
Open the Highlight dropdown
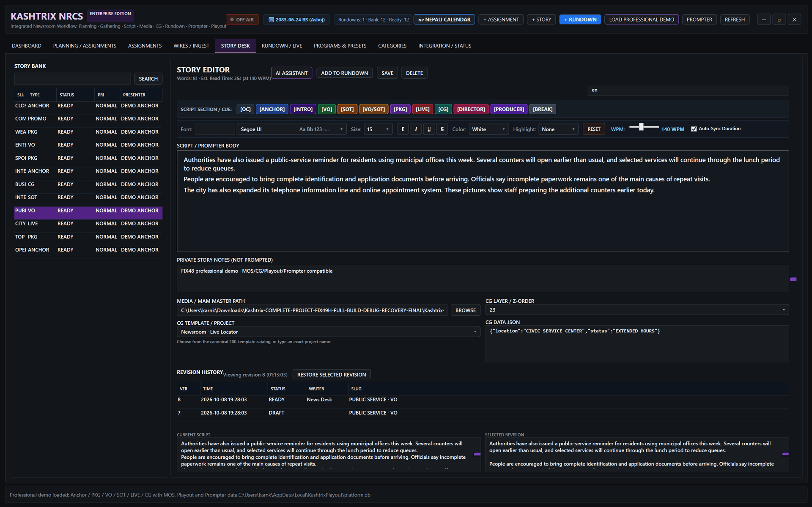tap(558, 129)
